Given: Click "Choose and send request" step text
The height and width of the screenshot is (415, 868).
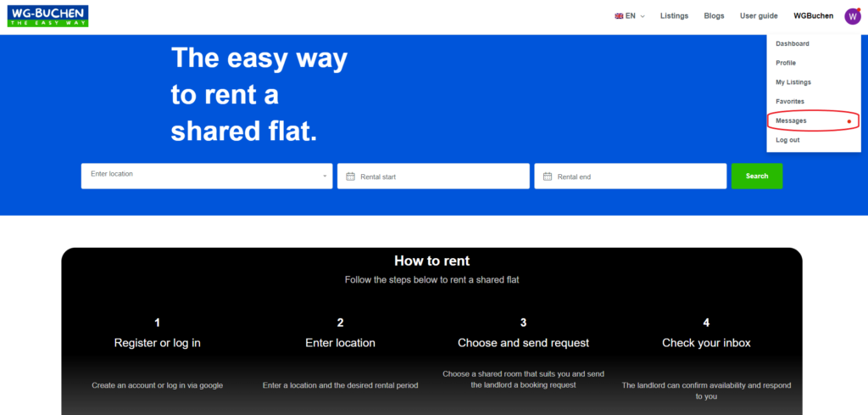Looking at the screenshot, I should (x=523, y=343).
